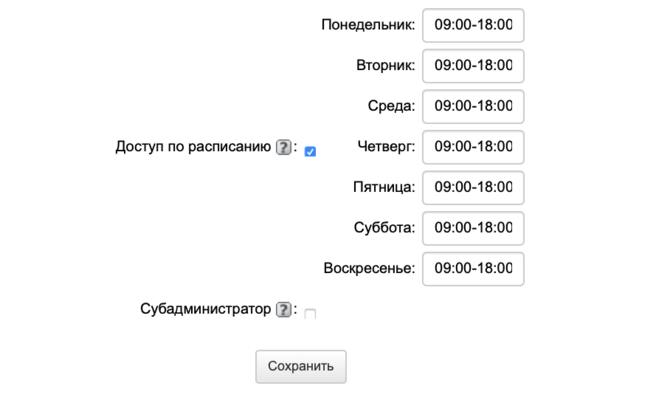
Task: Open the Субадминистратор help question-mark icon
Action: (x=284, y=310)
